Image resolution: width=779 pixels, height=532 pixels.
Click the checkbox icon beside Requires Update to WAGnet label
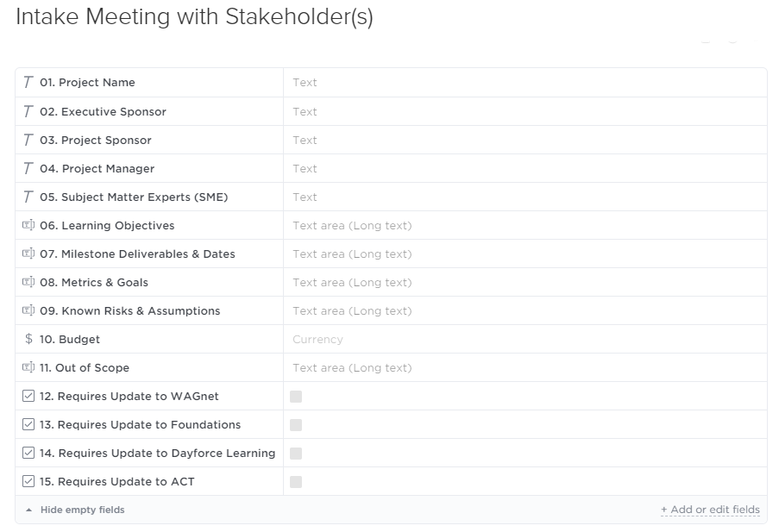[x=28, y=396]
